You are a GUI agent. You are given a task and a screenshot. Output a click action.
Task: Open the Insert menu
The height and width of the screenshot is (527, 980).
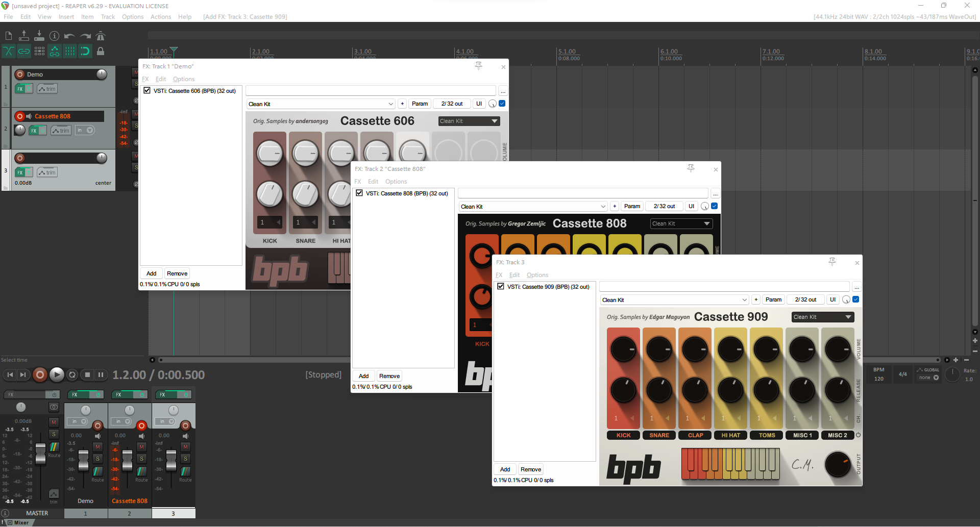[66, 17]
